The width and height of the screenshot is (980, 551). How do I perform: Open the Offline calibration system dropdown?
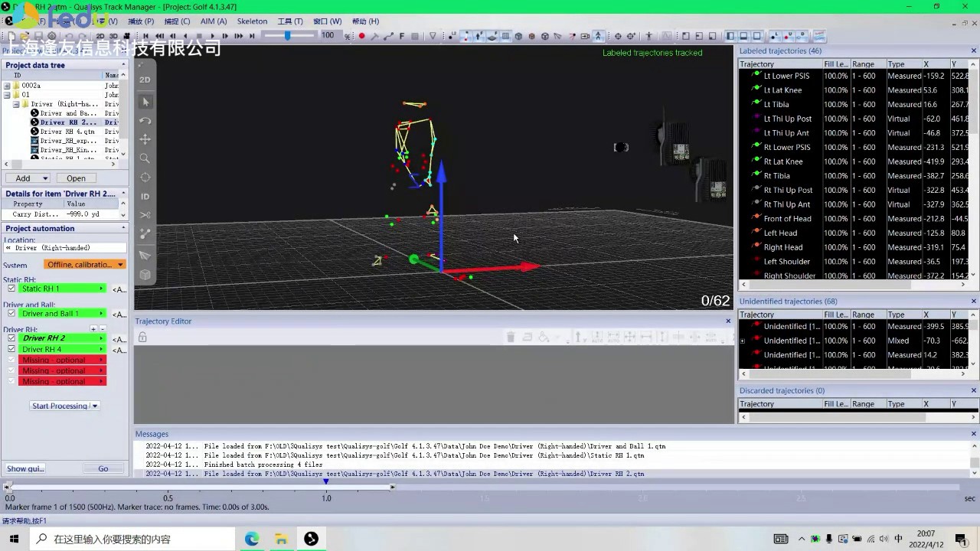(x=84, y=265)
